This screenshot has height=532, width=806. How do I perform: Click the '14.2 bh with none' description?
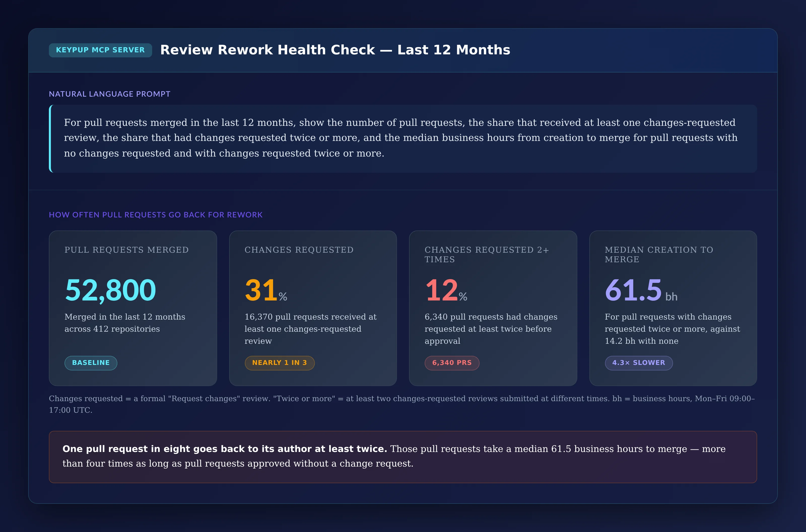[x=672, y=329]
